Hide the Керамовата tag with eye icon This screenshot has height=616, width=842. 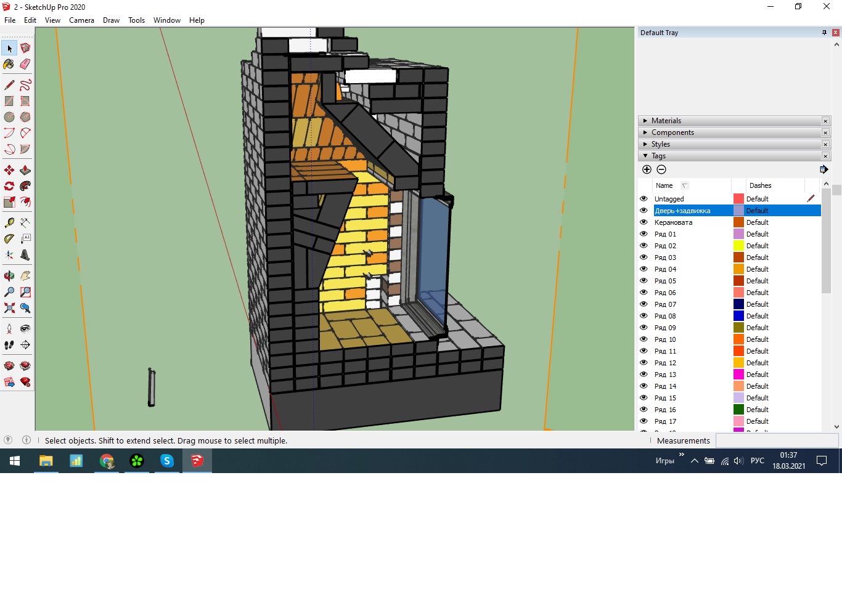(x=644, y=222)
